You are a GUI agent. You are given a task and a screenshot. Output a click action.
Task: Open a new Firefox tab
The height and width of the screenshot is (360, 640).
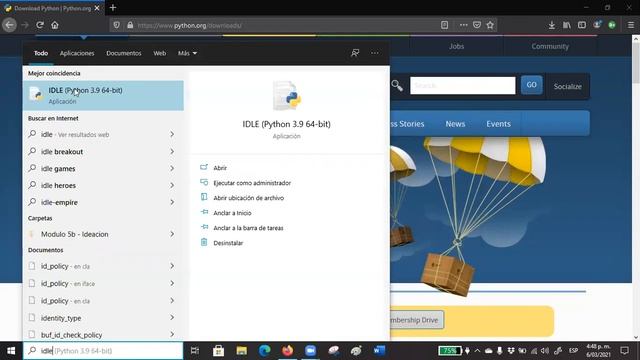point(113,8)
